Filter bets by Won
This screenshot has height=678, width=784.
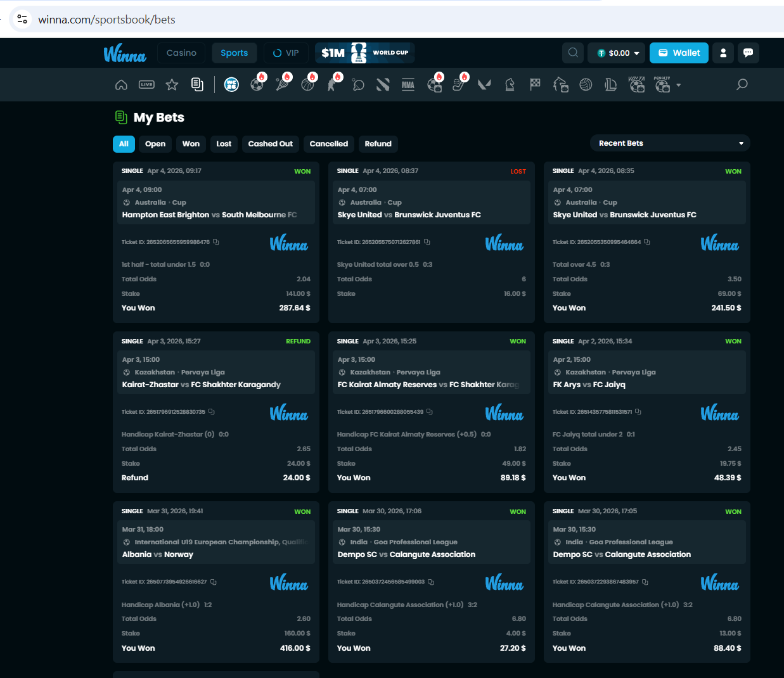pos(191,144)
